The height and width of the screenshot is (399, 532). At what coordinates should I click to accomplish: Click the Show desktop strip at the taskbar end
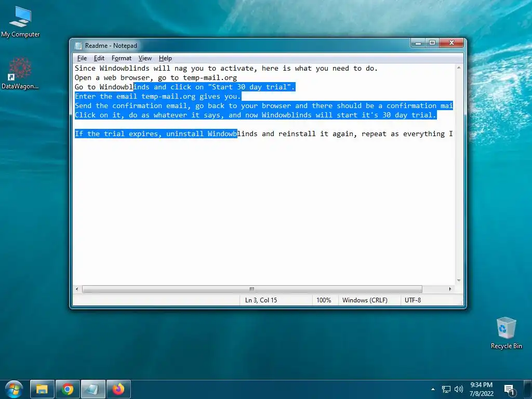(528, 389)
